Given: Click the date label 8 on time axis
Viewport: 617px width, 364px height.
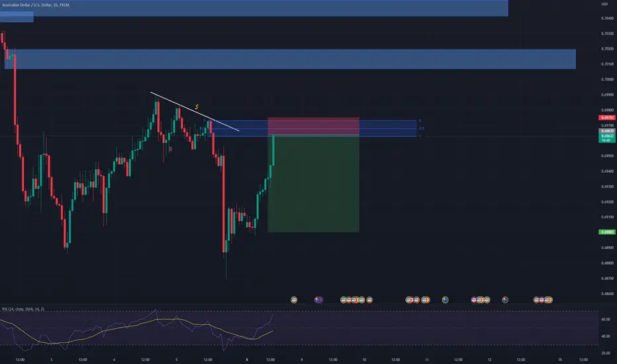Looking at the screenshot, I should pos(247,359).
